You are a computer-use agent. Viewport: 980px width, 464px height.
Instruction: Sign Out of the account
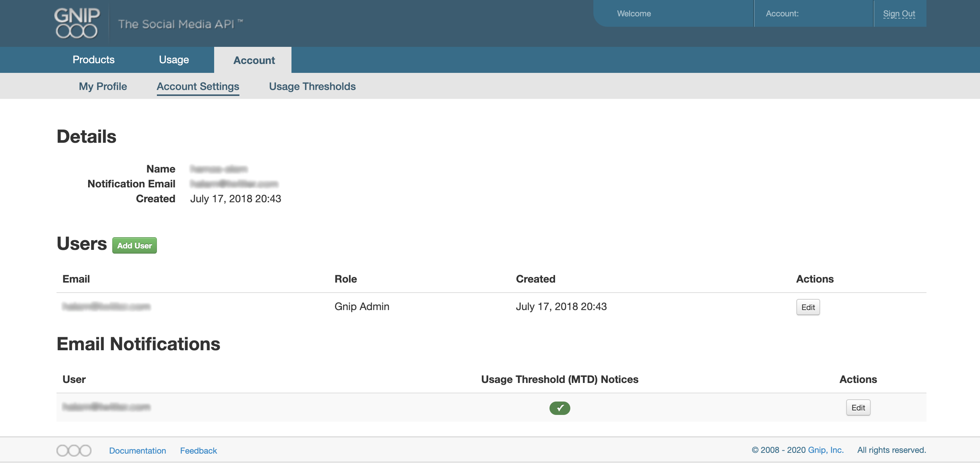coord(899,14)
